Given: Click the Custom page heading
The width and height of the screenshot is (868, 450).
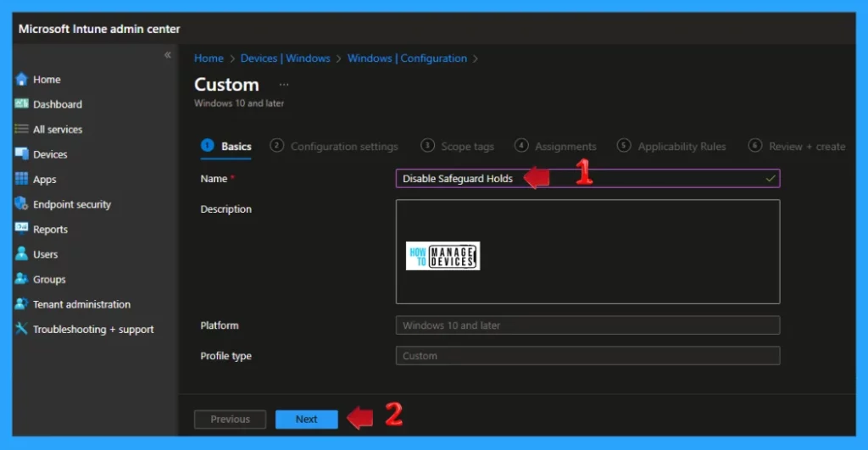Looking at the screenshot, I should click(226, 84).
